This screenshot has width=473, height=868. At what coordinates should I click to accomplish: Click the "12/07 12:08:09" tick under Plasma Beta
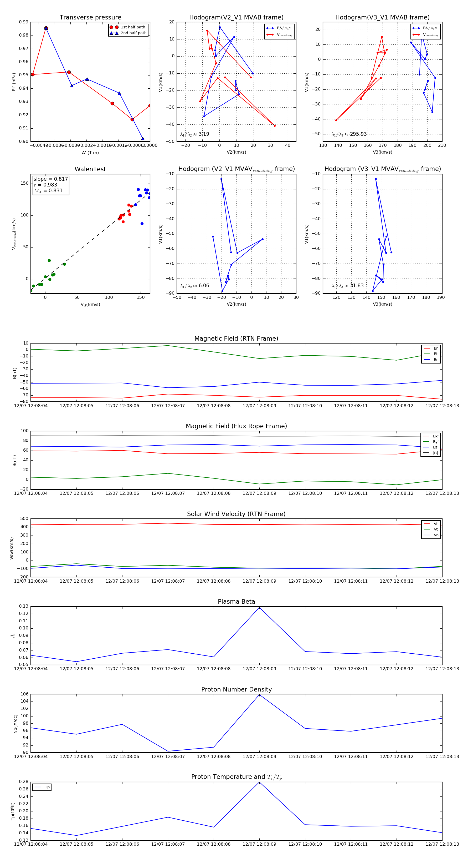point(259,669)
